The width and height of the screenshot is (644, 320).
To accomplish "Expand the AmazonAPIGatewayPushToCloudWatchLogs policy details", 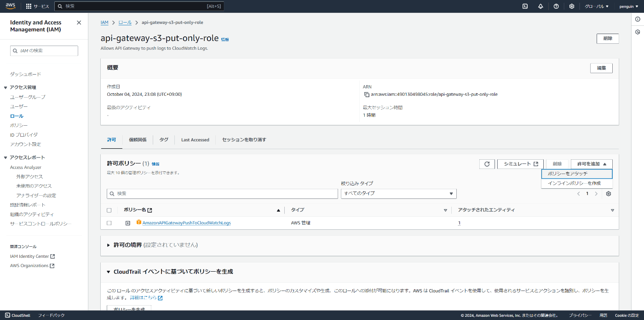I will 128,223.
